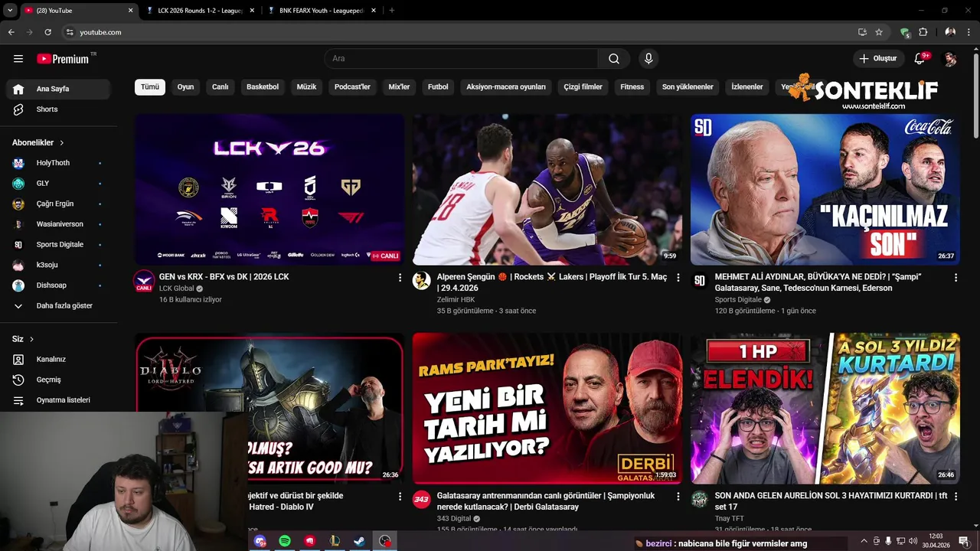Open a new browser tab
The image size is (980, 551).
coord(392,11)
